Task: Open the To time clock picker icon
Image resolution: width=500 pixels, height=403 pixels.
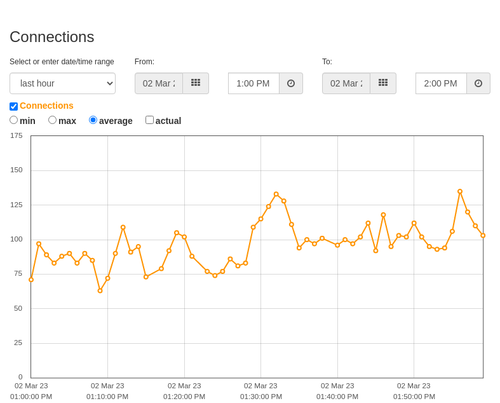Action: point(478,83)
